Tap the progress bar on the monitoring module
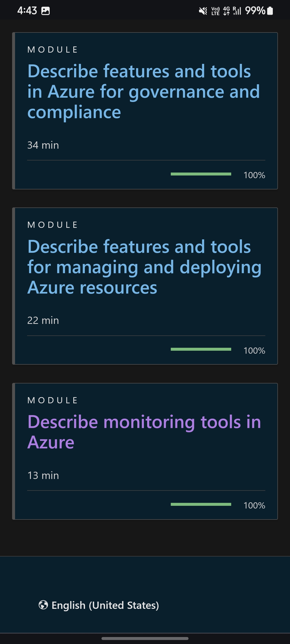290x644 pixels. [x=201, y=504]
